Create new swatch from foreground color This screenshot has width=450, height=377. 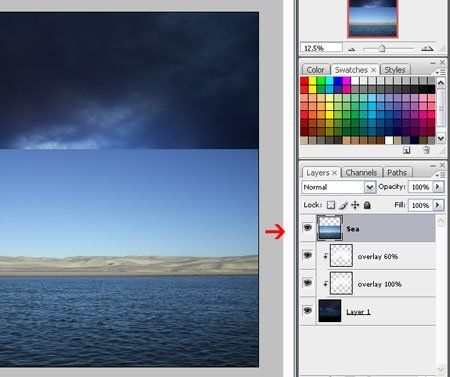pos(406,150)
